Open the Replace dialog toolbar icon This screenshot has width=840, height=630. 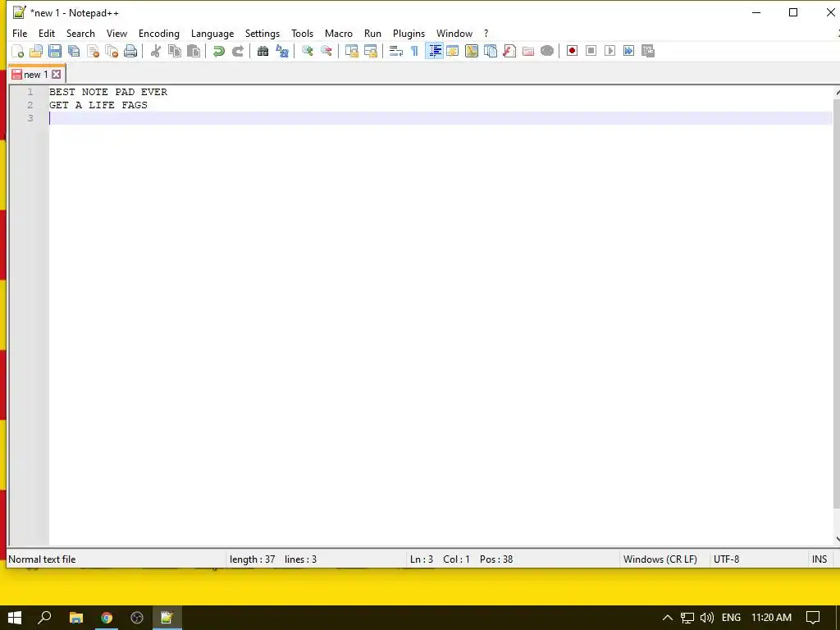coord(282,51)
